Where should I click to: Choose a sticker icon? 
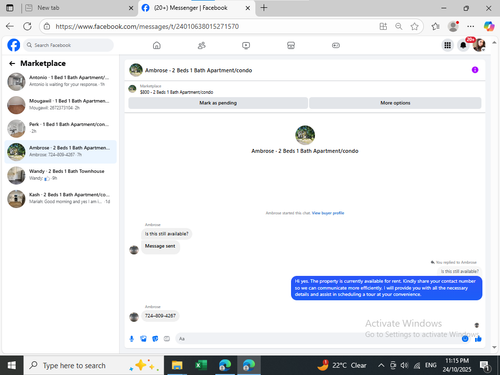(155, 339)
